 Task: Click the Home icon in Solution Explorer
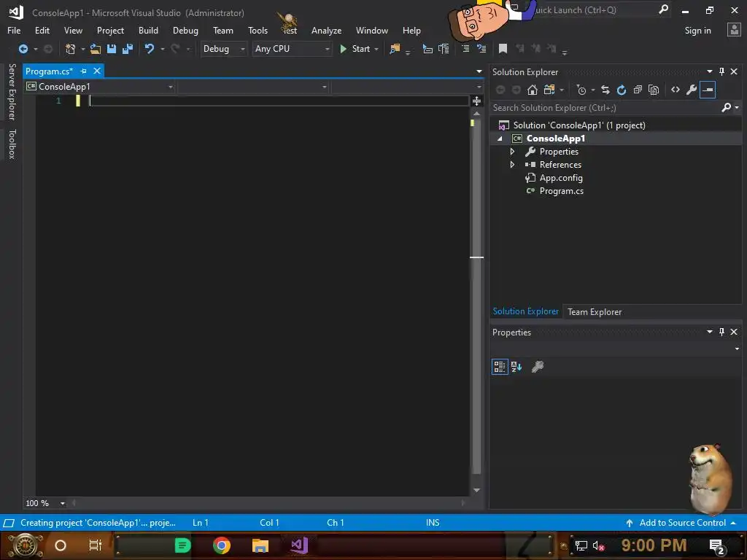tap(532, 90)
